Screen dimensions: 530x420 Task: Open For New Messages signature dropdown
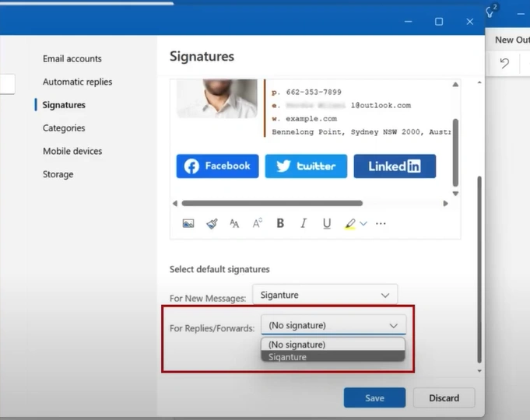click(x=325, y=295)
